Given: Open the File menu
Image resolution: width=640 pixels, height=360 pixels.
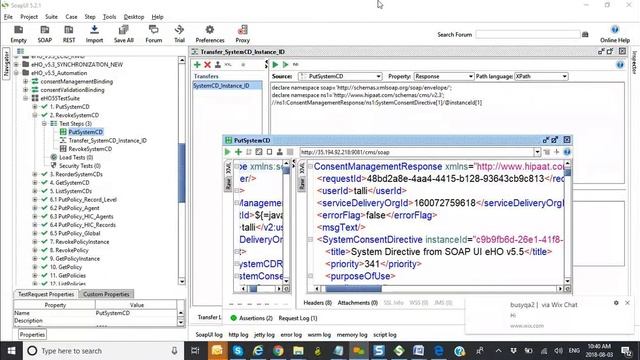Looking at the screenshot, I should pos(8,17).
